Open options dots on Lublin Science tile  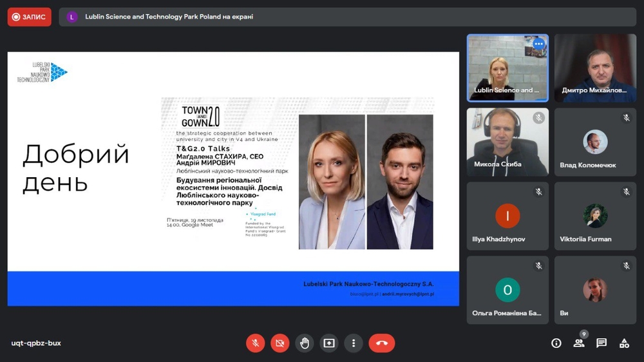538,44
